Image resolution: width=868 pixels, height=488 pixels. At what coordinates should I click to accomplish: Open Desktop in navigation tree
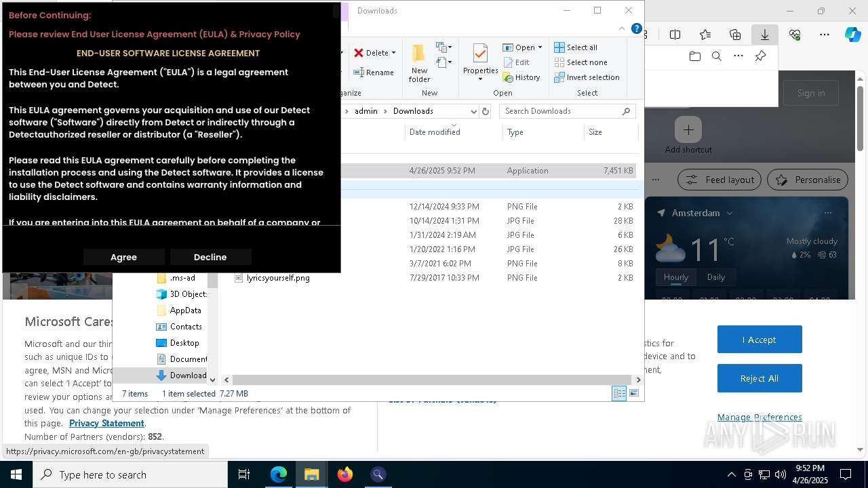click(x=178, y=343)
